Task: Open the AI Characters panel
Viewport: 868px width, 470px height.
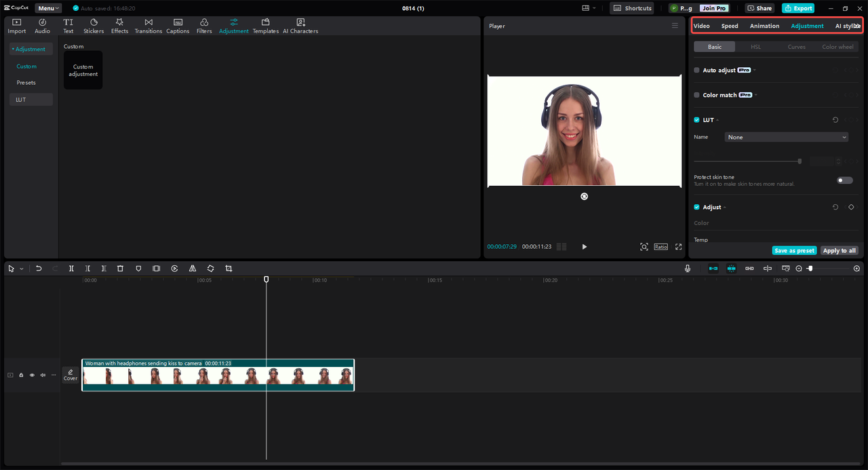Action: point(300,26)
